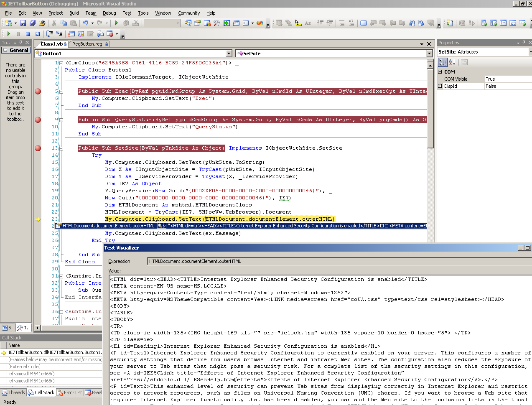
Task: Click the Save All toolbar icon
Action: [33, 23]
